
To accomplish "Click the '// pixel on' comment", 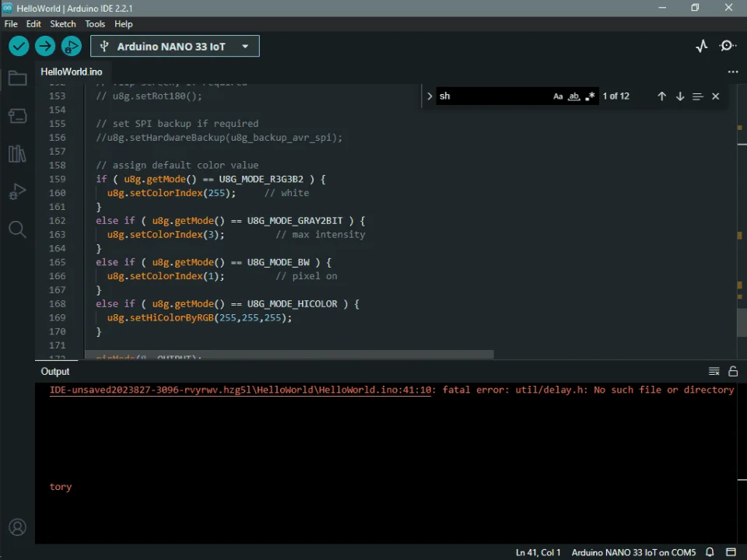I will pyautogui.click(x=307, y=276).
